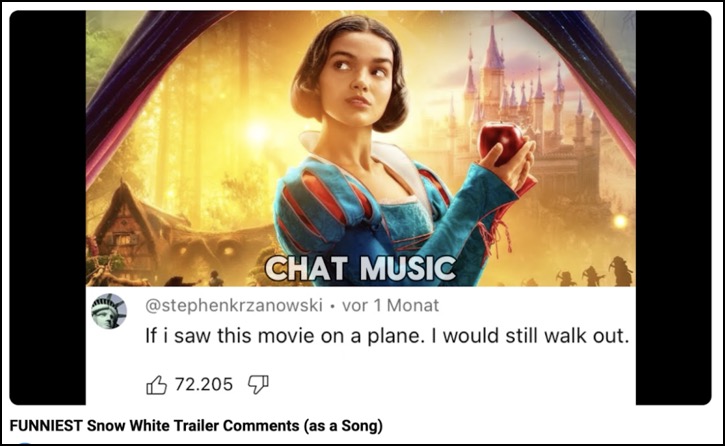Click the thumbs-down dislike icon

pyautogui.click(x=258, y=385)
